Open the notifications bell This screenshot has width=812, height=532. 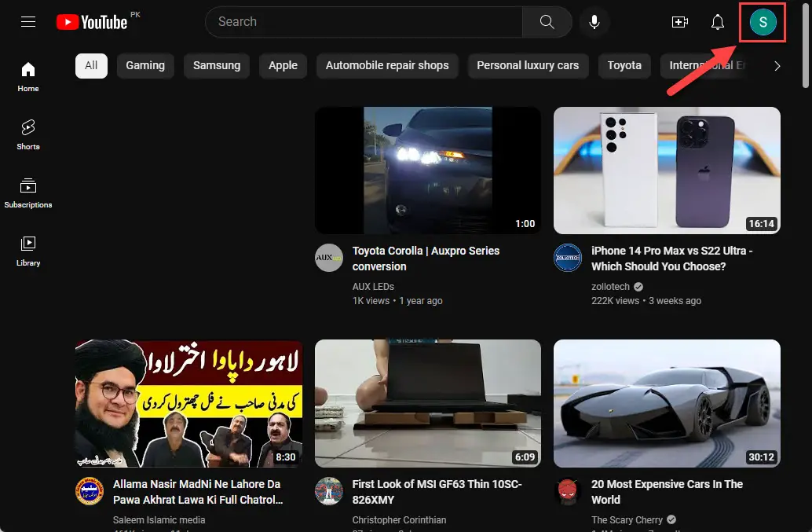tap(717, 22)
